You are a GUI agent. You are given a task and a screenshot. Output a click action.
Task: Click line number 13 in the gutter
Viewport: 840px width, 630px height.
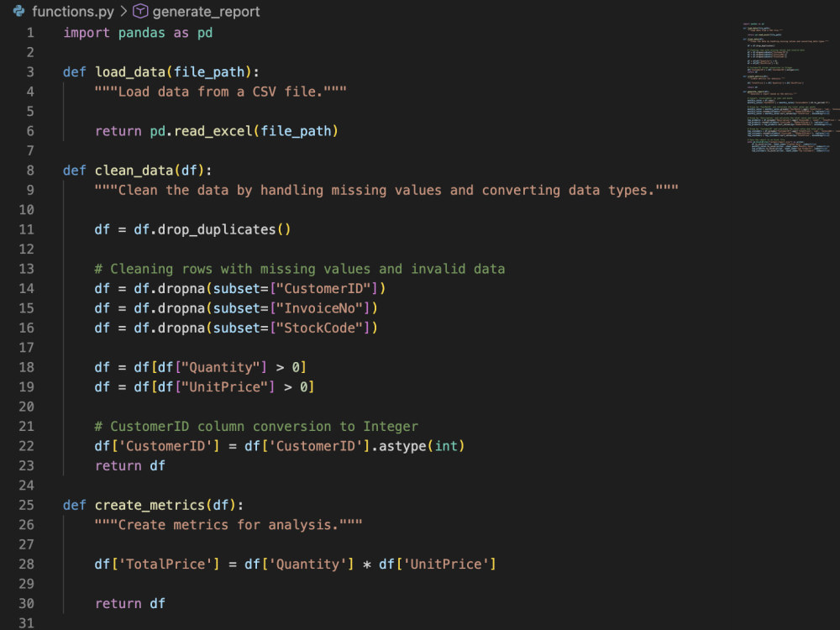point(26,269)
